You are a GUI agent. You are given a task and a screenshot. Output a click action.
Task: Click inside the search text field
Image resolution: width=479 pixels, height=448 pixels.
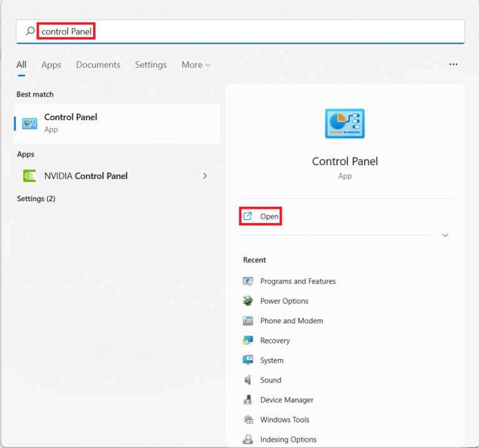point(240,31)
